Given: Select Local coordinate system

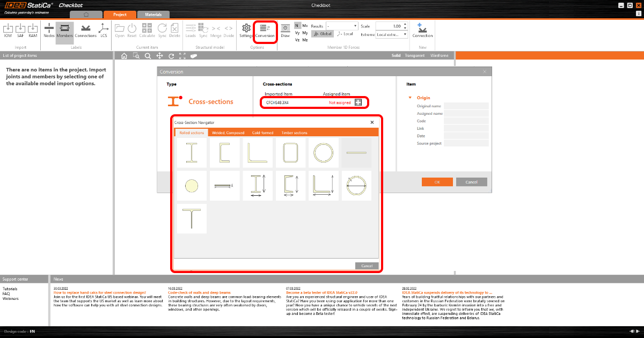Looking at the screenshot, I should (x=345, y=33).
